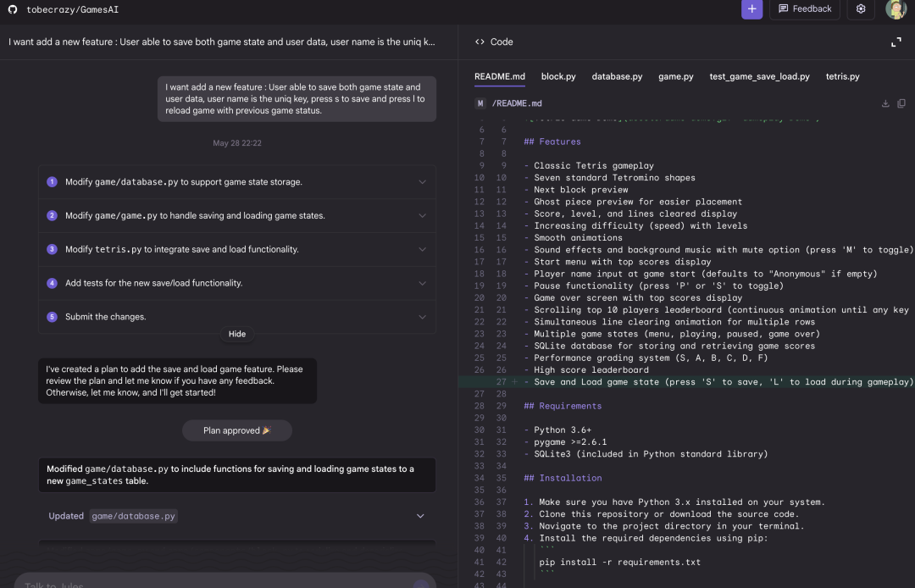Select the '## Requirements' heading line
Viewport: 915px width, 588px height.
(563, 406)
